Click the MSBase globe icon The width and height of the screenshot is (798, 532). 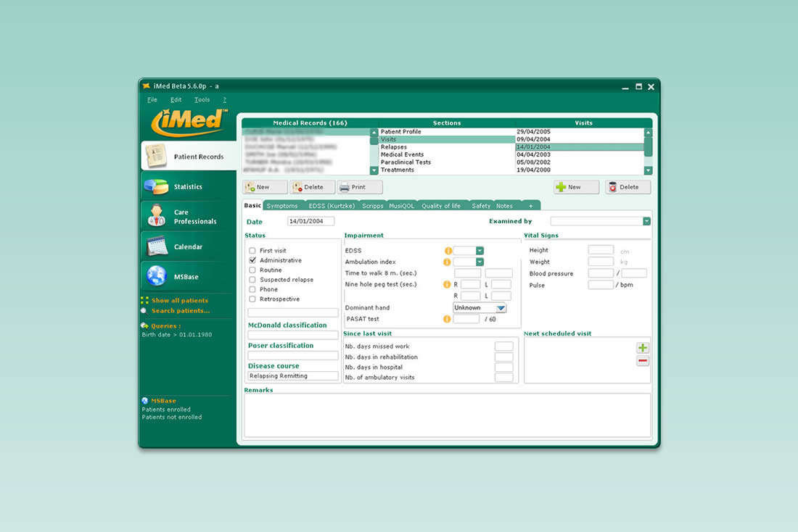click(157, 276)
